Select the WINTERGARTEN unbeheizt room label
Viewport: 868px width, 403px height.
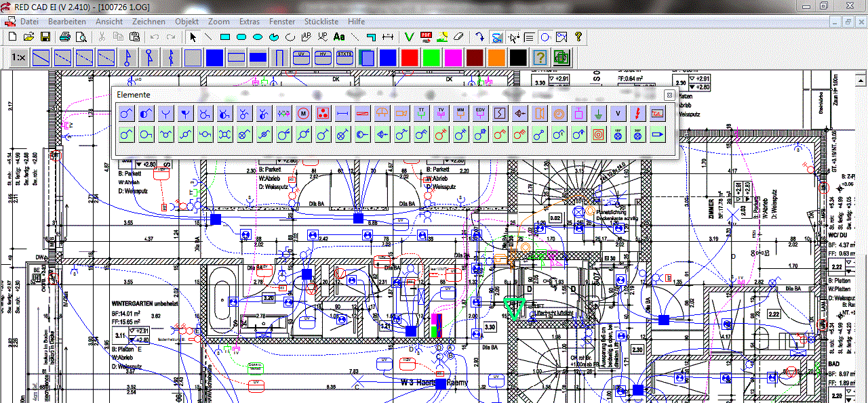[144, 304]
